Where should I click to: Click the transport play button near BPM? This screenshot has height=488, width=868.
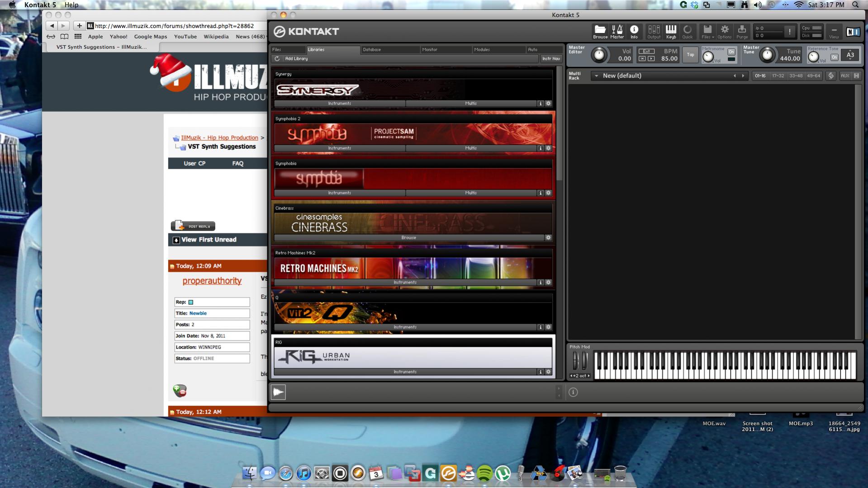[x=651, y=59]
